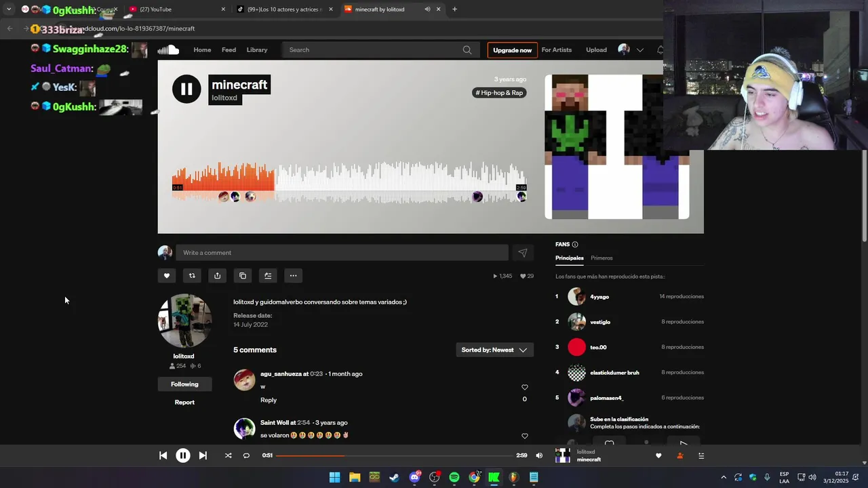Jump to the 0:23 comment timestamp
Viewport: 868px width, 488px height.
[x=317, y=374]
